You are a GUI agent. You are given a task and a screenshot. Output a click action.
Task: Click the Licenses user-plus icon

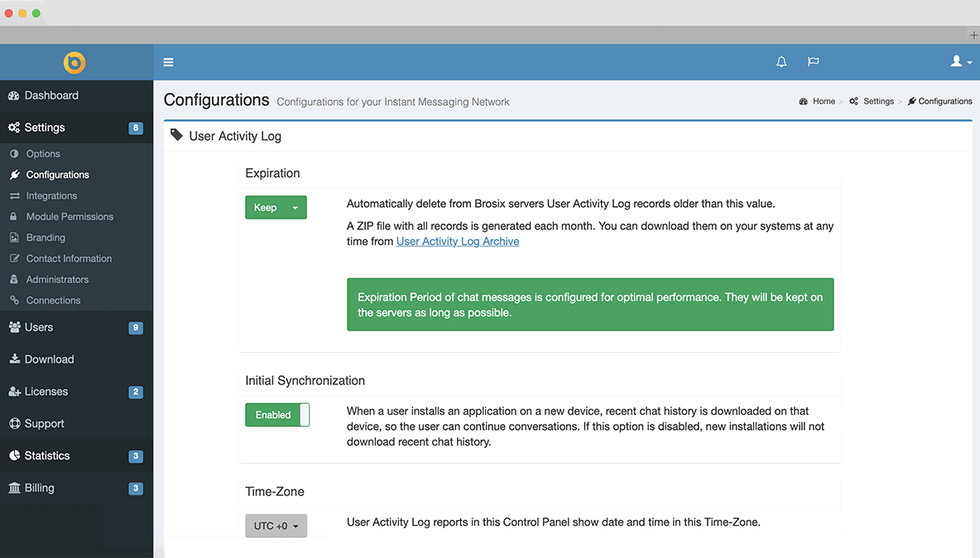[14, 391]
